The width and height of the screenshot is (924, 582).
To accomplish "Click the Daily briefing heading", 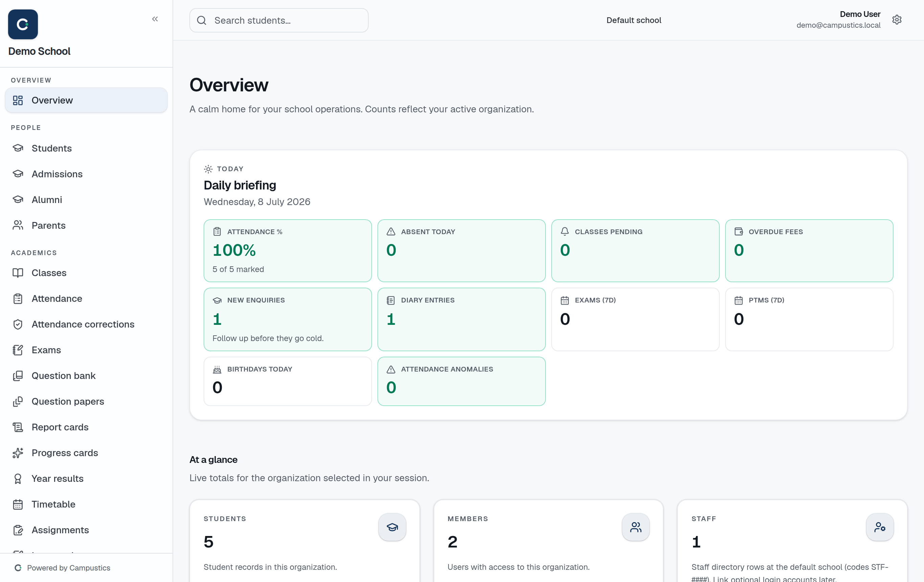I will point(240,185).
